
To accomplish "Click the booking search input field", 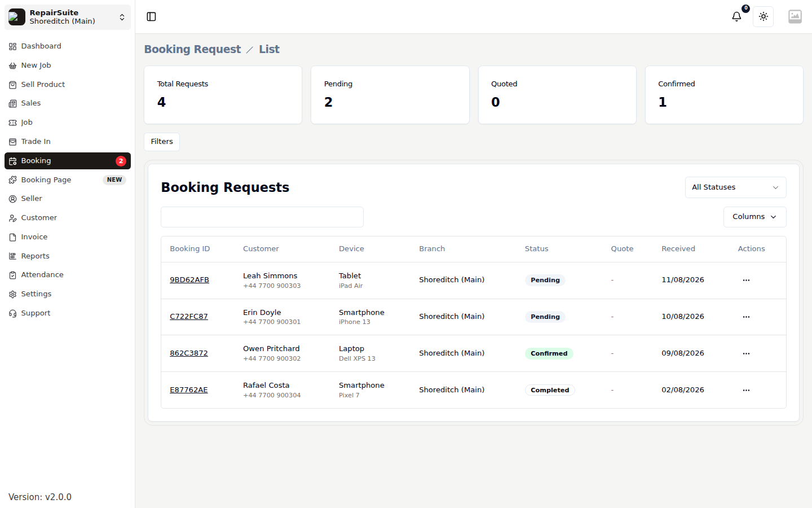I will (x=262, y=217).
